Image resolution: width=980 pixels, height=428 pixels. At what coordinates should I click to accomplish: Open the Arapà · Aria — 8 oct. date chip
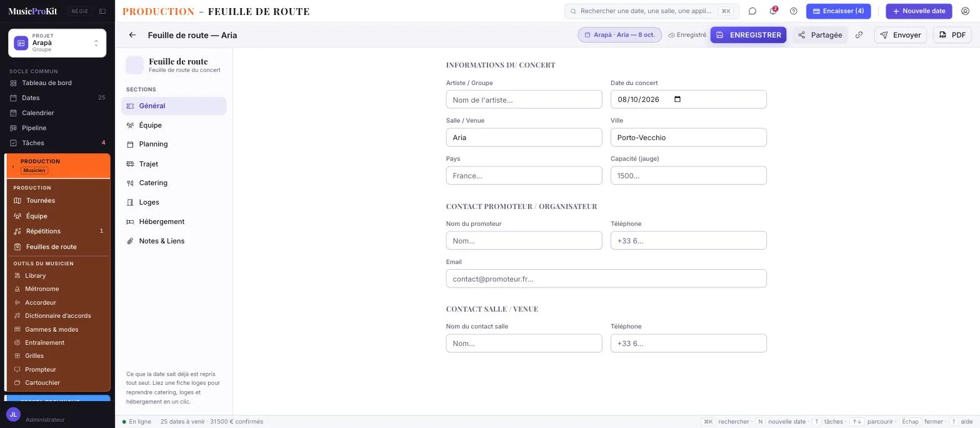point(619,35)
